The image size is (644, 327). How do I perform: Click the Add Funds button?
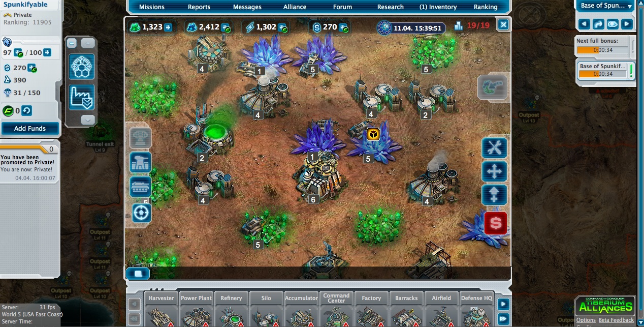(x=30, y=129)
